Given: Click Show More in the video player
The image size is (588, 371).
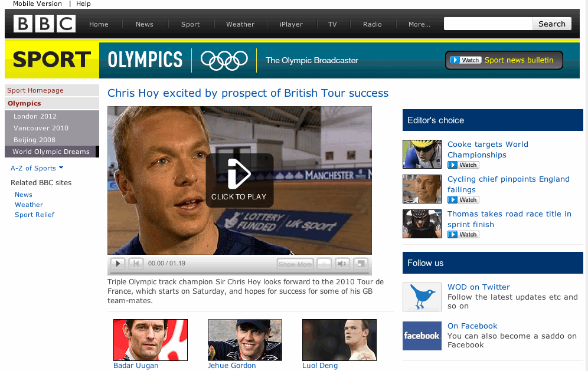Looking at the screenshot, I should [295, 264].
